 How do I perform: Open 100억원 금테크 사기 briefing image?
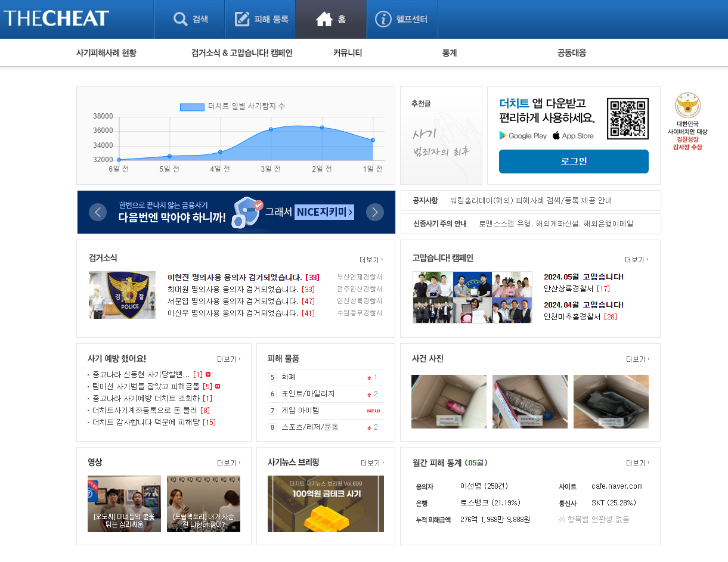[x=326, y=504]
